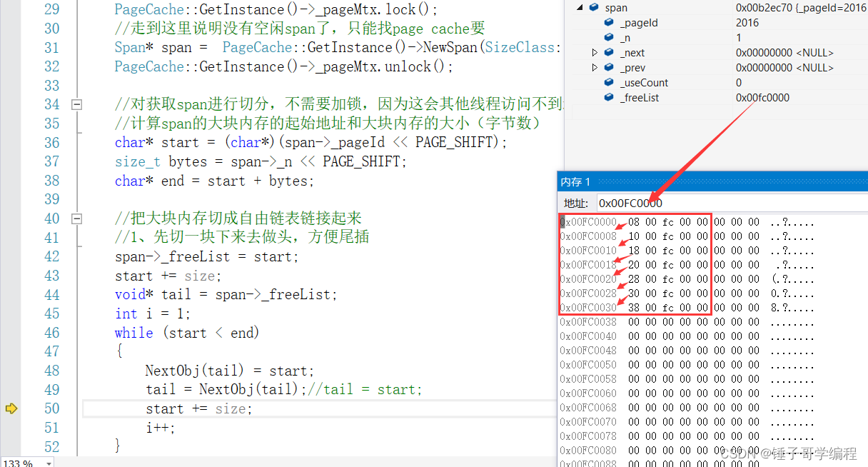Screen dimensions: 868x467
Task: Click memory row address 0x00FC0028
Action: click(x=588, y=293)
